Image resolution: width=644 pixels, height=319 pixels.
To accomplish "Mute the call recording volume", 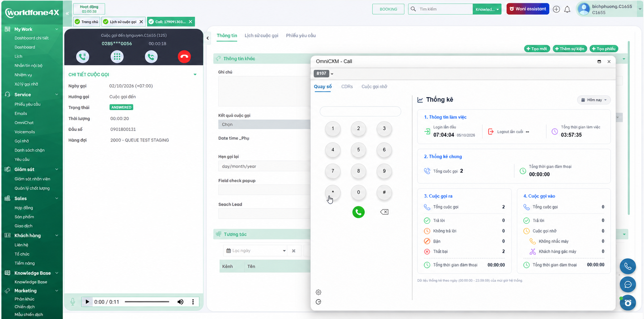I will point(180,302).
